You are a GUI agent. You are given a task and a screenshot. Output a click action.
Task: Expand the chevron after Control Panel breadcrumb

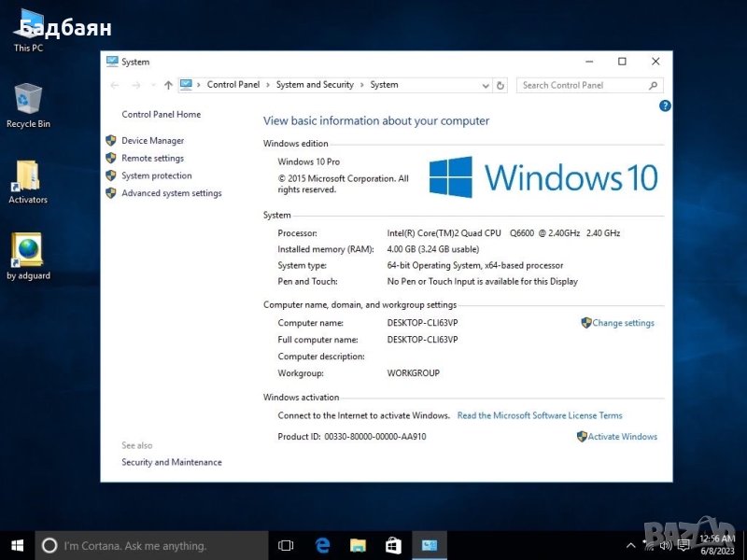click(268, 85)
